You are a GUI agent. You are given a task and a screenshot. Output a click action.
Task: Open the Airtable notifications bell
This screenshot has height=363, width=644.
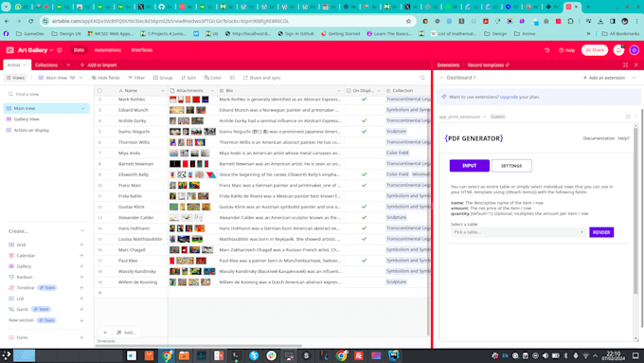click(618, 50)
